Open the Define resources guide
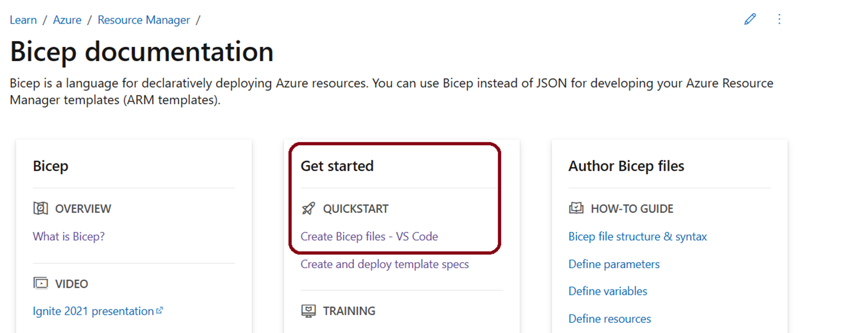This screenshot has height=333, width=868. [609, 319]
